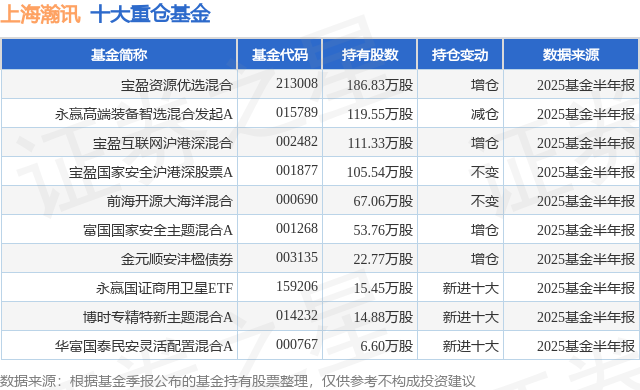Image resolution: width=640 pixels, height=390 pixels.
Task: Click the 基金代码 column header
Action: 280,55
